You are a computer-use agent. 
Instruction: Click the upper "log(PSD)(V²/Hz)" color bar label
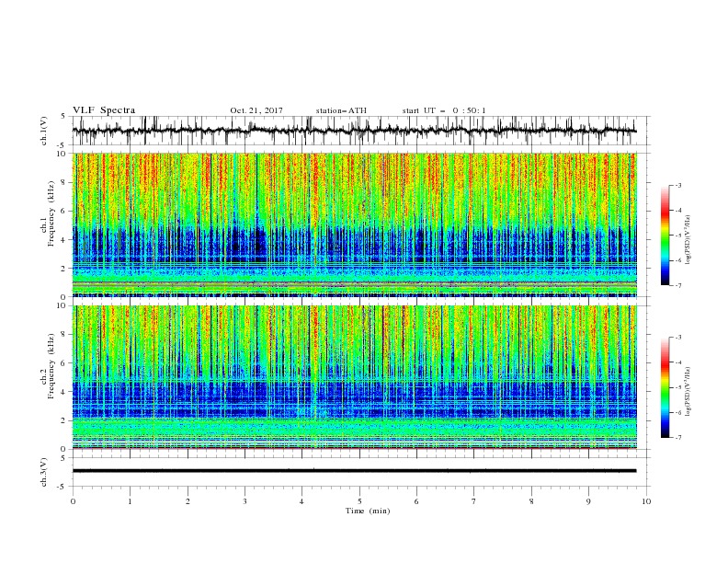coord(688,240)
